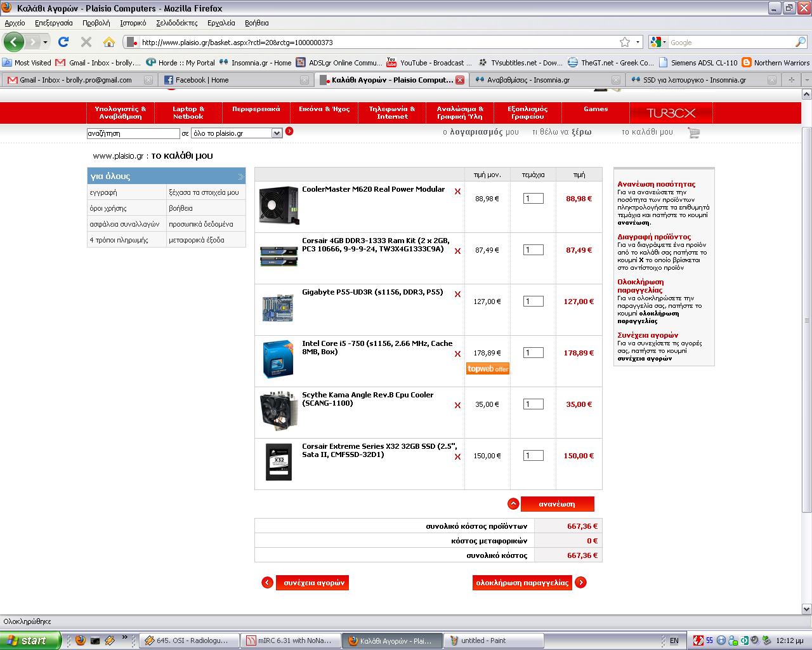
Task: Edit quantity field for Gigabyte P55-UD3R
Action: pos(534,302)
